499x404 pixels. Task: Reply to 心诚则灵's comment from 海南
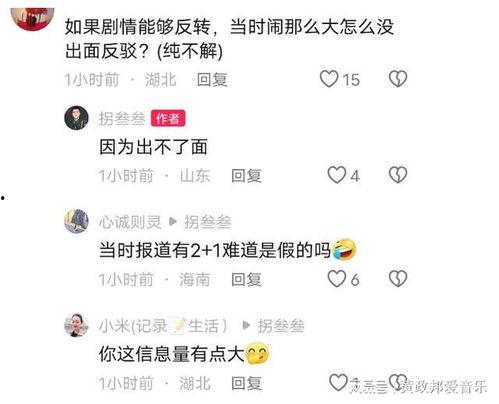(x=246, y=279)
